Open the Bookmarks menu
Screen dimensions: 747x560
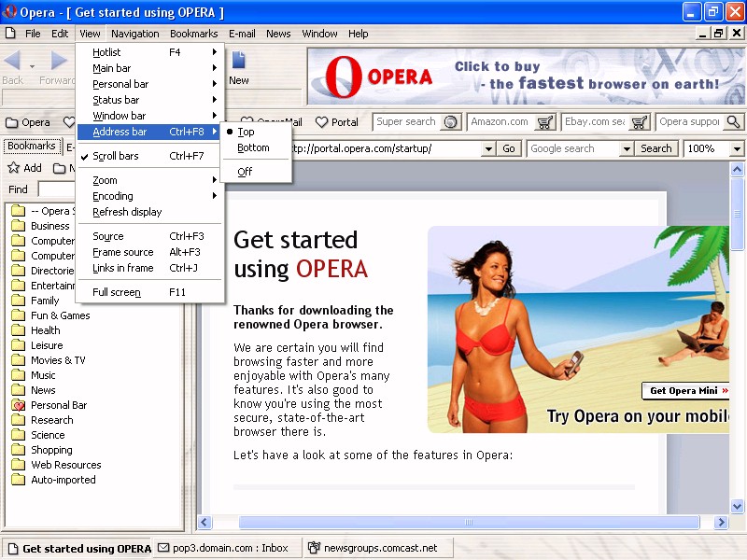pyautogui.click(x=193, y=34)
